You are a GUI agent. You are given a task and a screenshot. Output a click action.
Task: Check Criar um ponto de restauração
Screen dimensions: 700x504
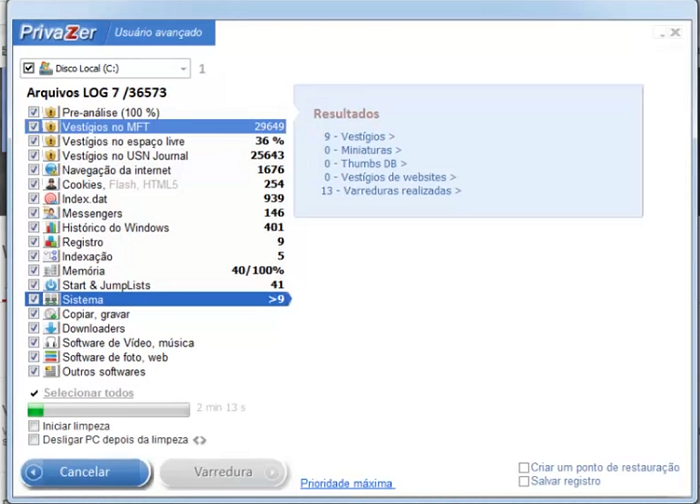[x=524, y=468]
